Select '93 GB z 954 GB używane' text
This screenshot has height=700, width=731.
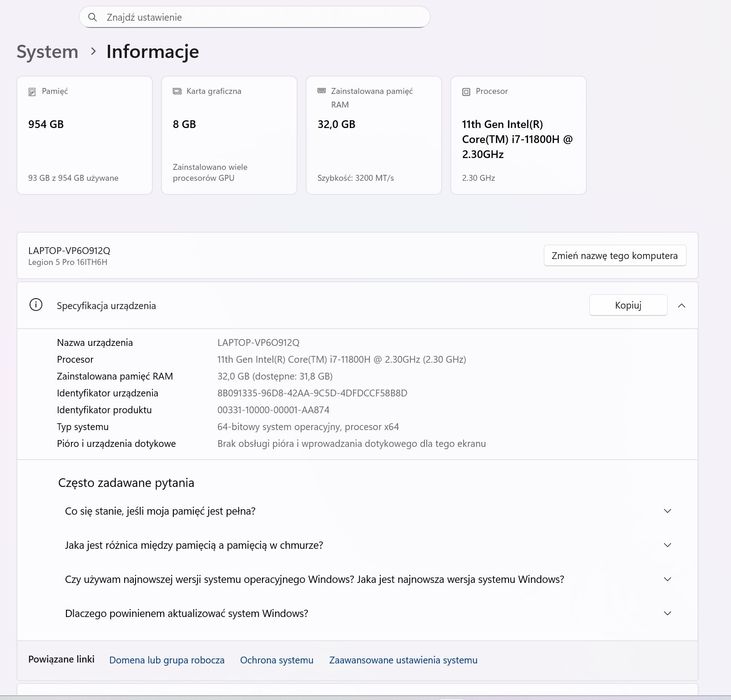coord(73,178)
